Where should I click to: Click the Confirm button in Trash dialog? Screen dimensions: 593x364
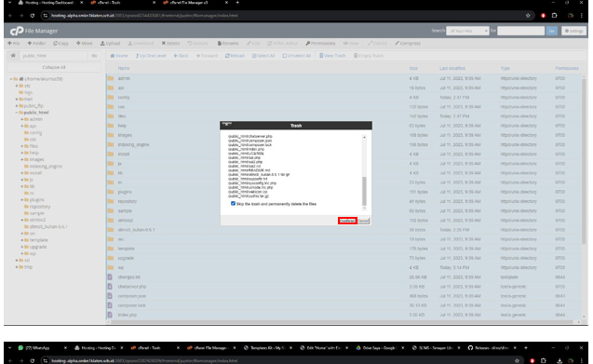pyautogui.click(x=347, y=221)
